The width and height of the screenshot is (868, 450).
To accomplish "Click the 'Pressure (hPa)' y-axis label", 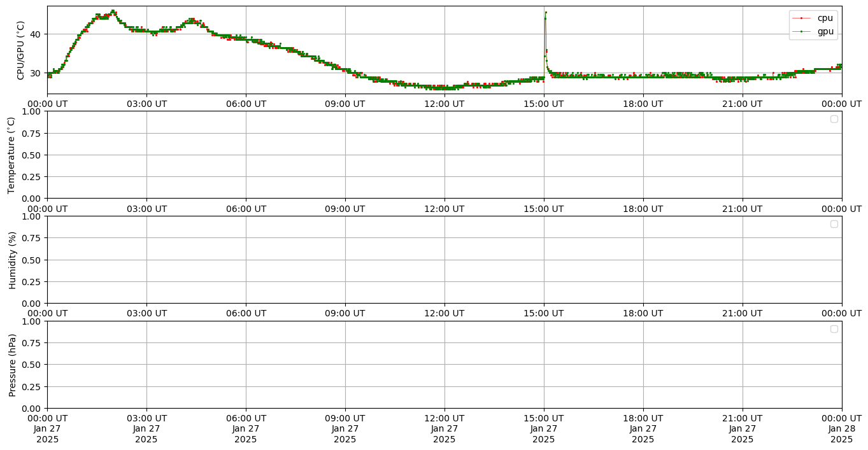I will [x=11, y=365].
